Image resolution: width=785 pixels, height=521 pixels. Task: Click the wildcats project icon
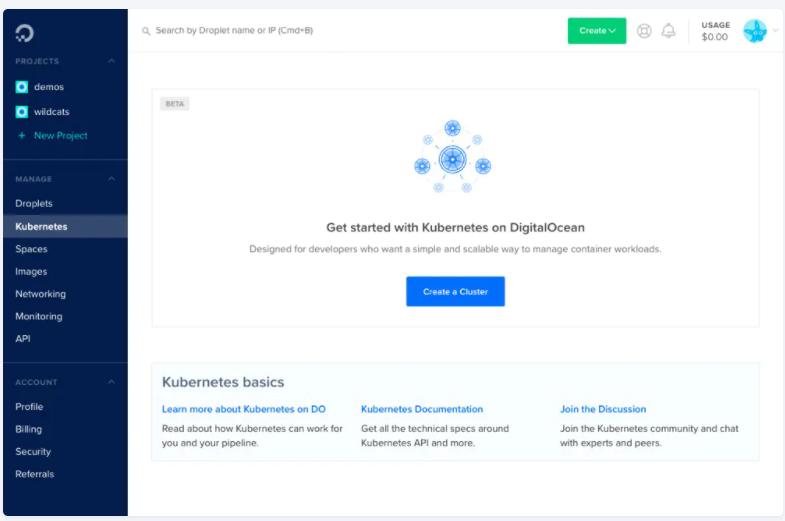tap(22, 112)
